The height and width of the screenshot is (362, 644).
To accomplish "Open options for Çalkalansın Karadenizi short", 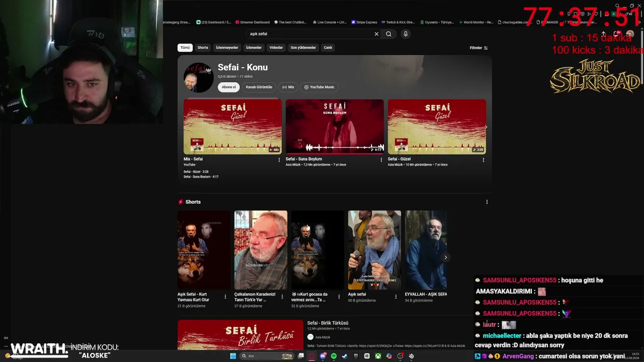I will [282, 297].
